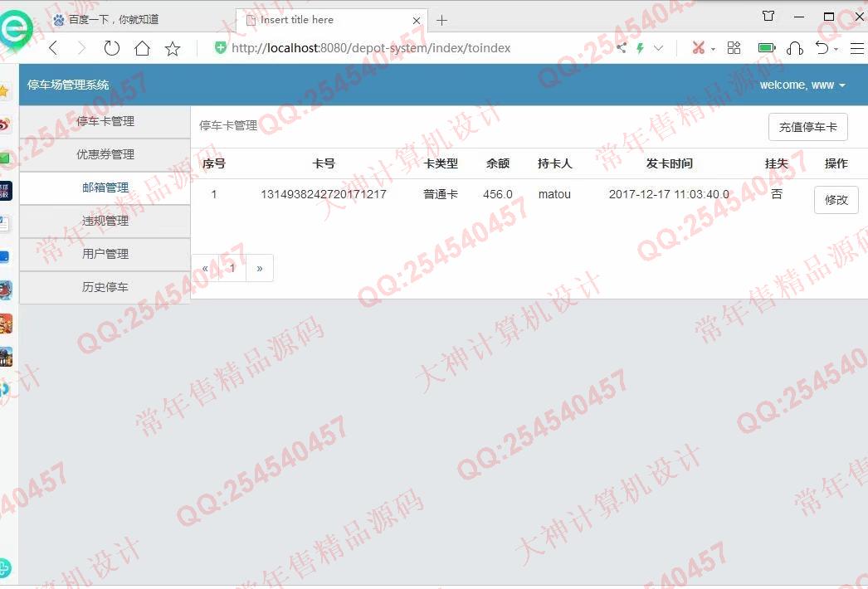This screenshot has width=868, height=589.
Task: Click the 持卡人 column header
Action: 554,163
